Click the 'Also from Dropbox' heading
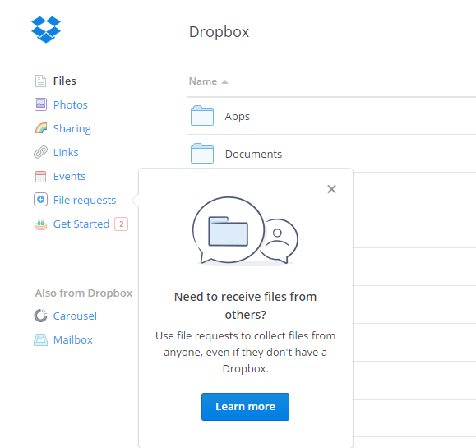This screenshot has height=448, width=476. pos(84,293)
